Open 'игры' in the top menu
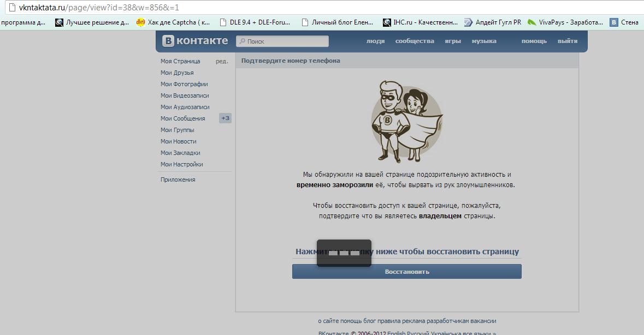644x335 pixels. pos(453,41)
